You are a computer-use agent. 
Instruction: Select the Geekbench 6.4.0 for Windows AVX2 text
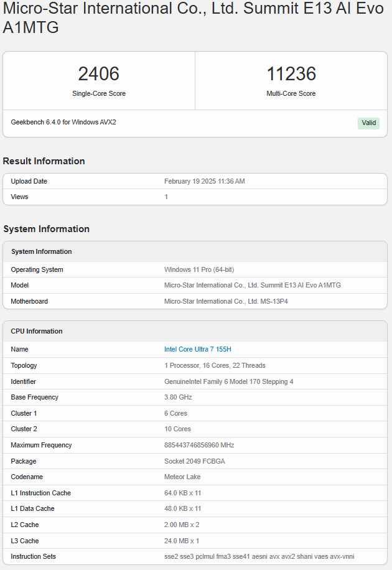[63, 122]
